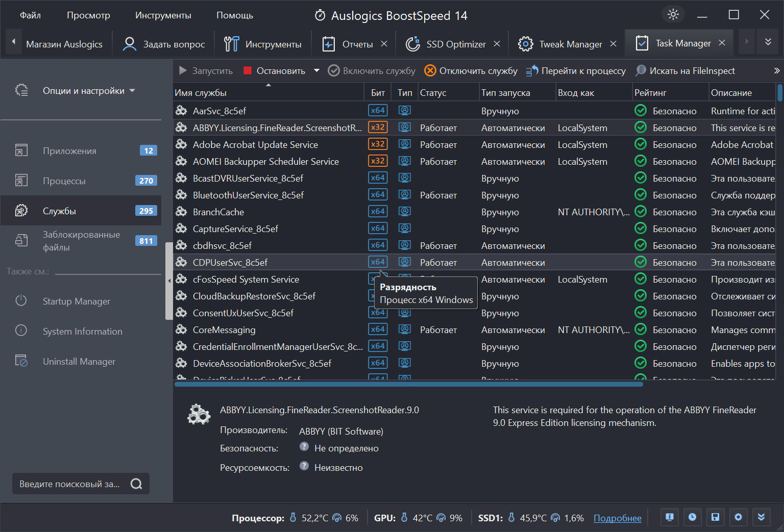The image size is (784, 532).
Task: Sort by Тип запуска column header
Action: point(517,93)
